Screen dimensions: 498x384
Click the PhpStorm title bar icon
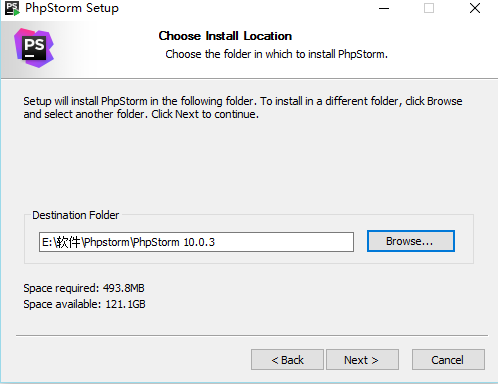pos(12,8)
